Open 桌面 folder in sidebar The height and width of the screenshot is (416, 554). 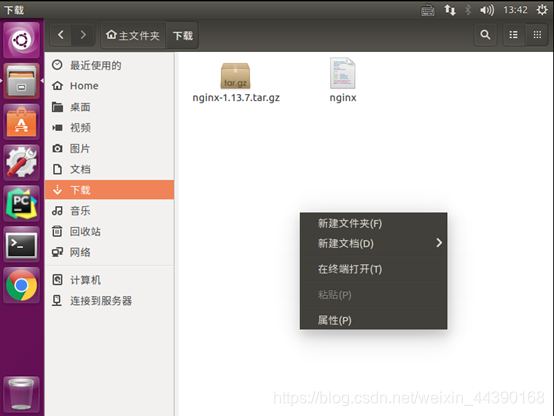tap(110, 107)
